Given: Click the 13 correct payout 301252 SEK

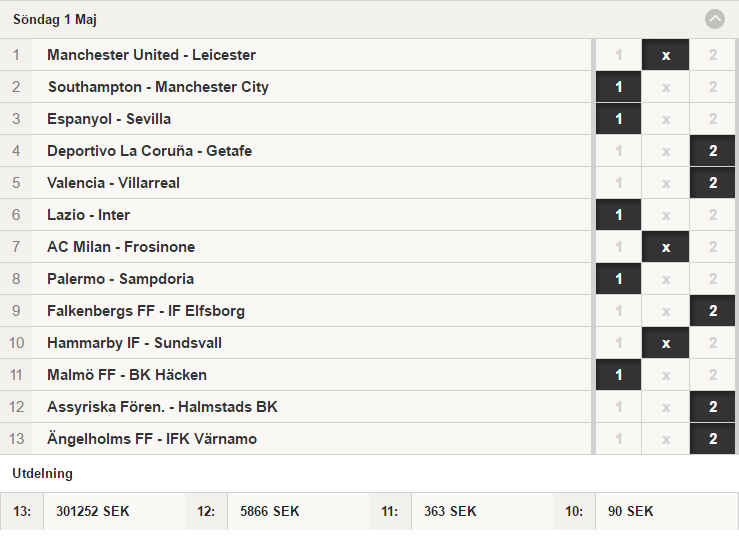Looking at the screenshot, I should (92, 512).
